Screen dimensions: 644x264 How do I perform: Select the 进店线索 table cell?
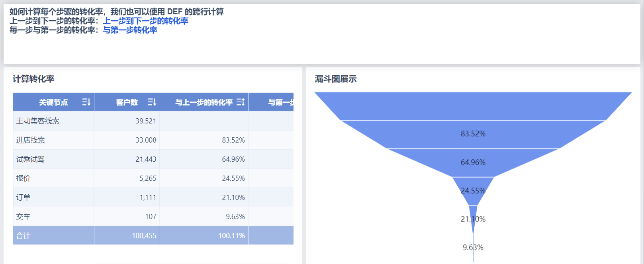pos(31,140)
